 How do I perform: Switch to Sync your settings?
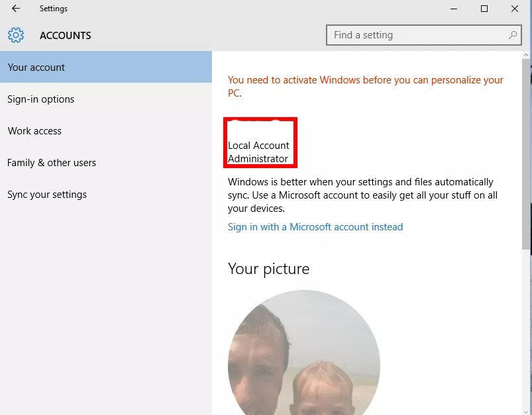click(x=47, y=195)
